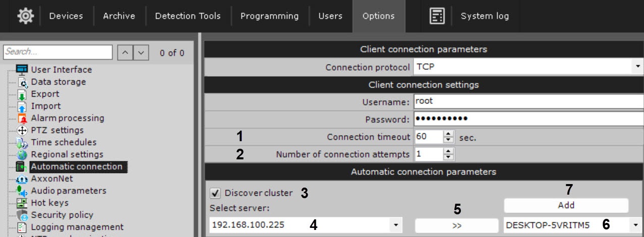Viewport: 644px width, 237px height.
Task: Click the Regional settings globe icon
Action: [22, 155]
